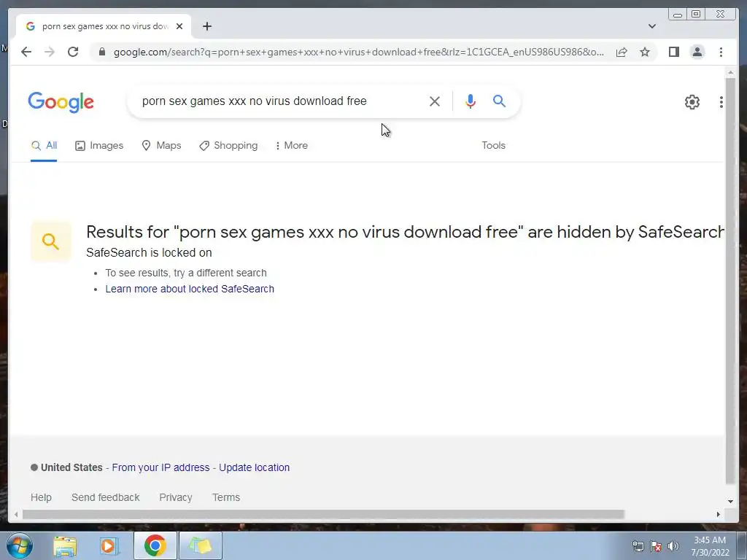Screen dimensions: 747x560
Task: Reload the current page
Action: tap(73, 52)
